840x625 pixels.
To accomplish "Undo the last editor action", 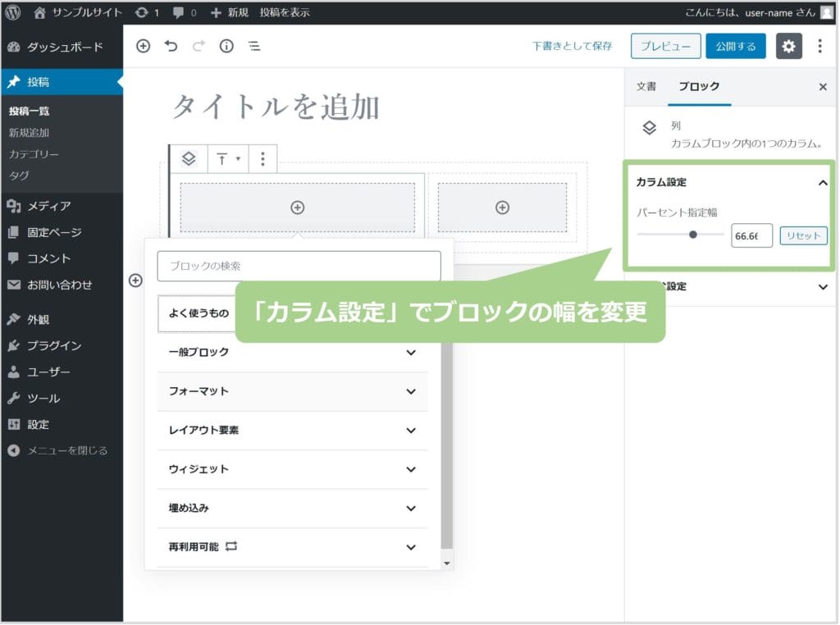I will click(171, 47).
